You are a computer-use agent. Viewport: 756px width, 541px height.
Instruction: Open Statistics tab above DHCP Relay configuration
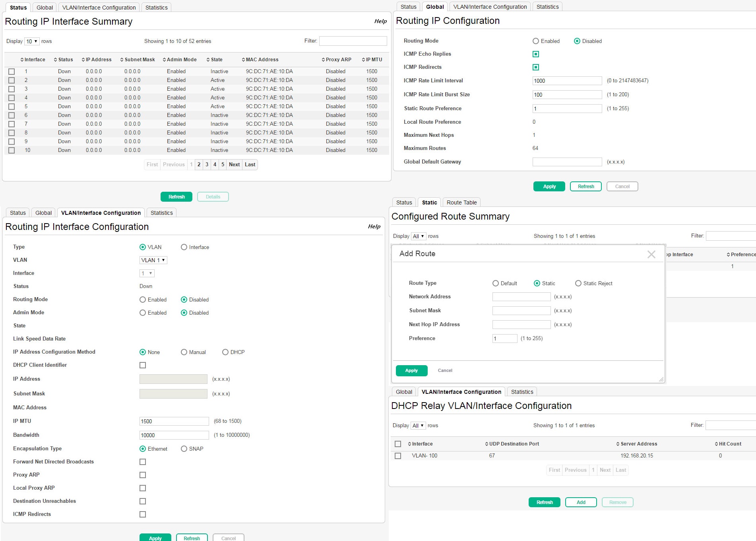click(522, 392)
